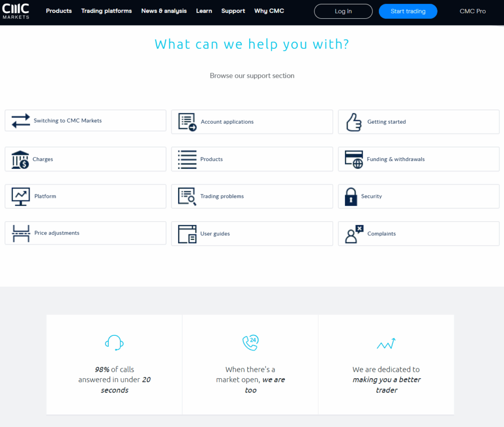
Task: Open the User guides support category
Action: [215, 234]
